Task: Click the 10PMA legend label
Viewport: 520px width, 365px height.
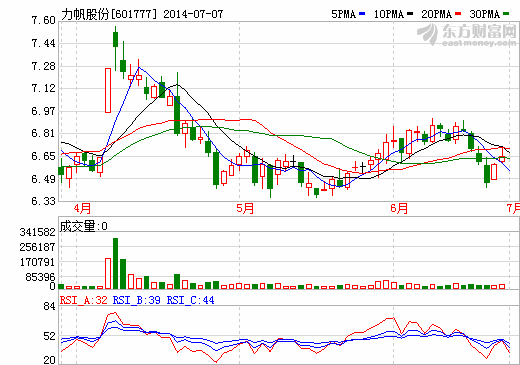Action: tap(389, 14)
